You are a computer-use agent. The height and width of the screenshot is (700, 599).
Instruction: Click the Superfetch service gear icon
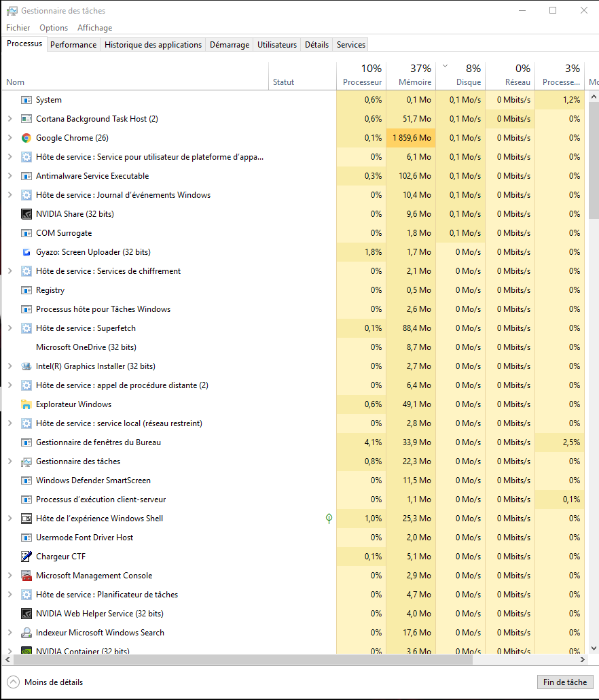(26, 328)
